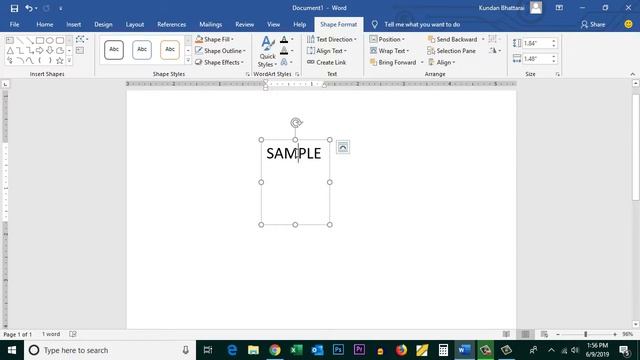Switch to the Layout tab
Image resolution: width=640 pixels, height=360 pixels.
135,24
